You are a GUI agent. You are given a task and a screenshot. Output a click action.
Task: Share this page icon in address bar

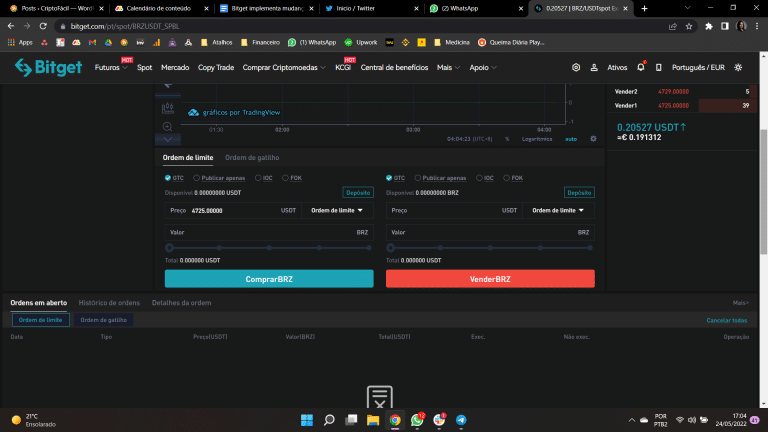click(672, 26)
